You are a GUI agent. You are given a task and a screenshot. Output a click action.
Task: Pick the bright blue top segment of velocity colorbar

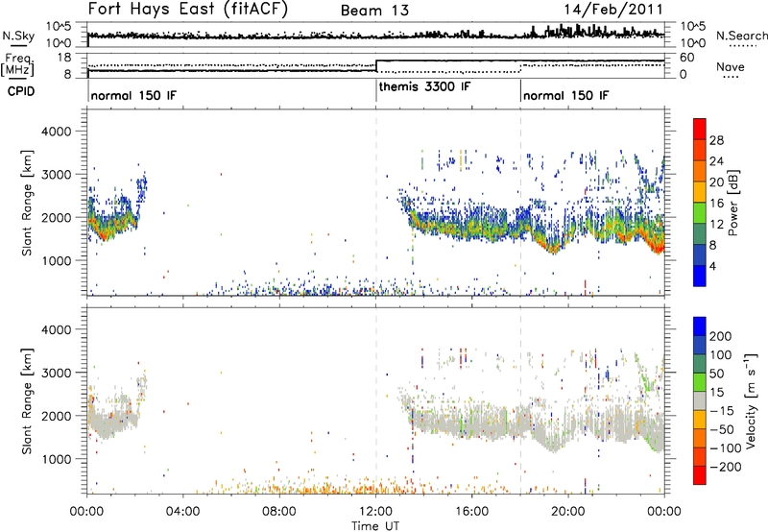click(x=700, y=326)
